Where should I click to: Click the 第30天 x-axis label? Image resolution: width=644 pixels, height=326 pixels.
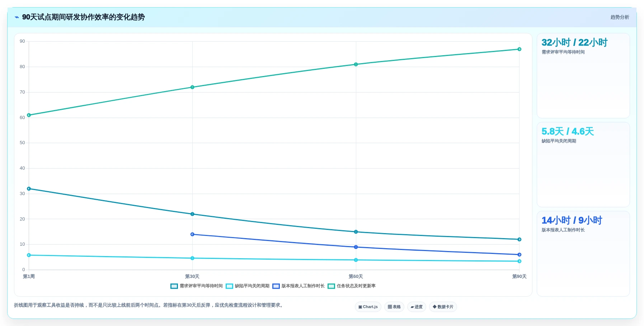coord(192,277)
